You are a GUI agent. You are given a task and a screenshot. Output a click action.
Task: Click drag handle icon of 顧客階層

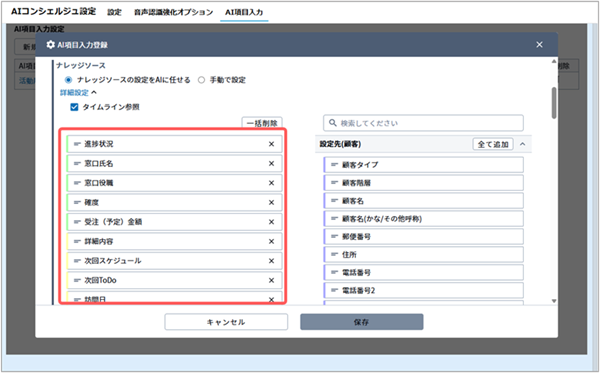334,182
